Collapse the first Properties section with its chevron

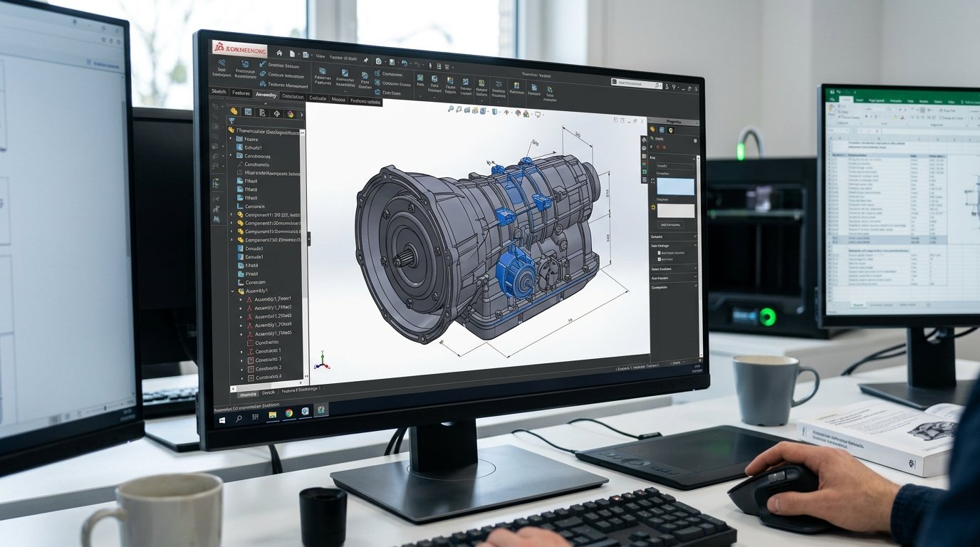(x=694, y=158)
